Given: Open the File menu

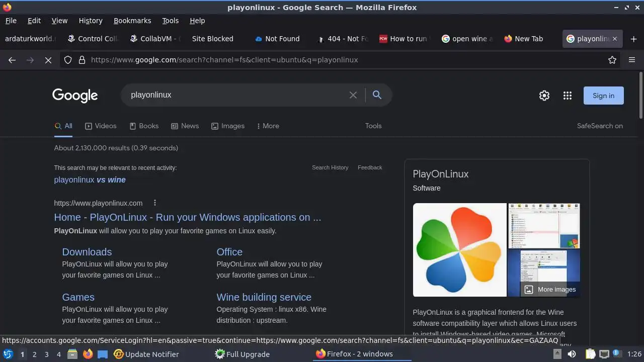Looking at the screenshot, I should [x=11, y=21].
